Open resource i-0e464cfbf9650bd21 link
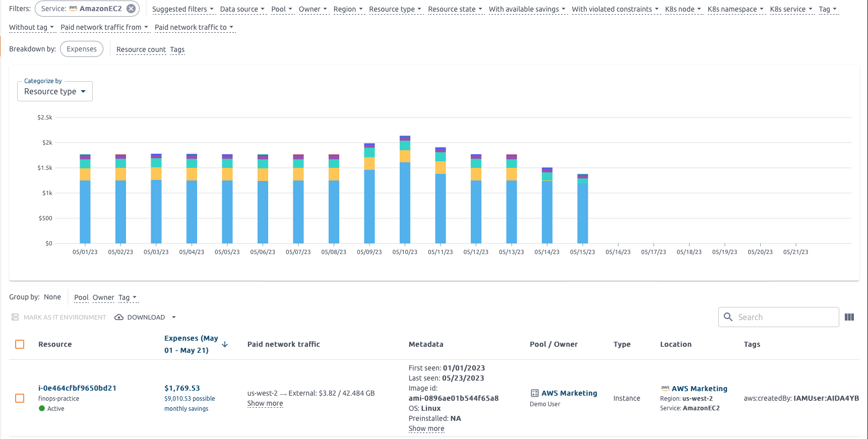Viewport: 868px width, 439px height. pos(77,388)
